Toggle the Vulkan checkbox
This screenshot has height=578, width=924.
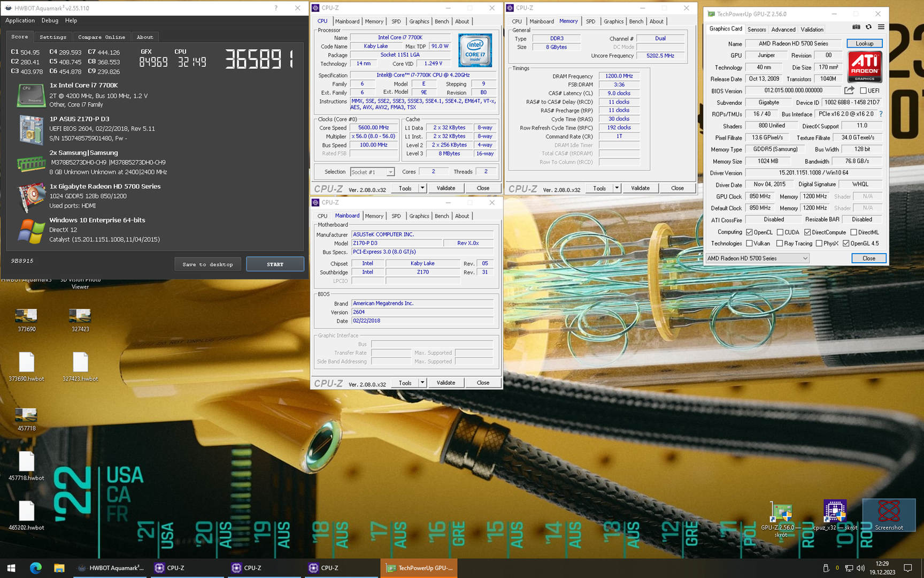tap(749, 244)
